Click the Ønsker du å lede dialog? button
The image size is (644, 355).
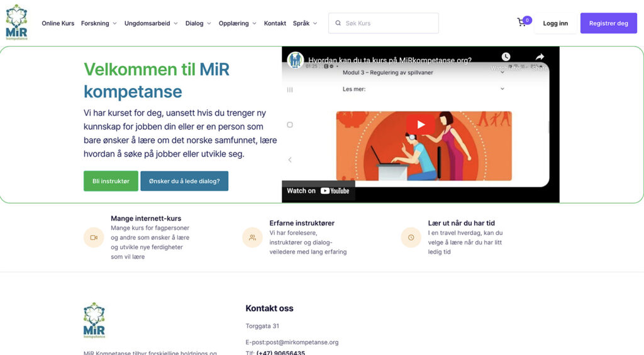click(184, 181)
